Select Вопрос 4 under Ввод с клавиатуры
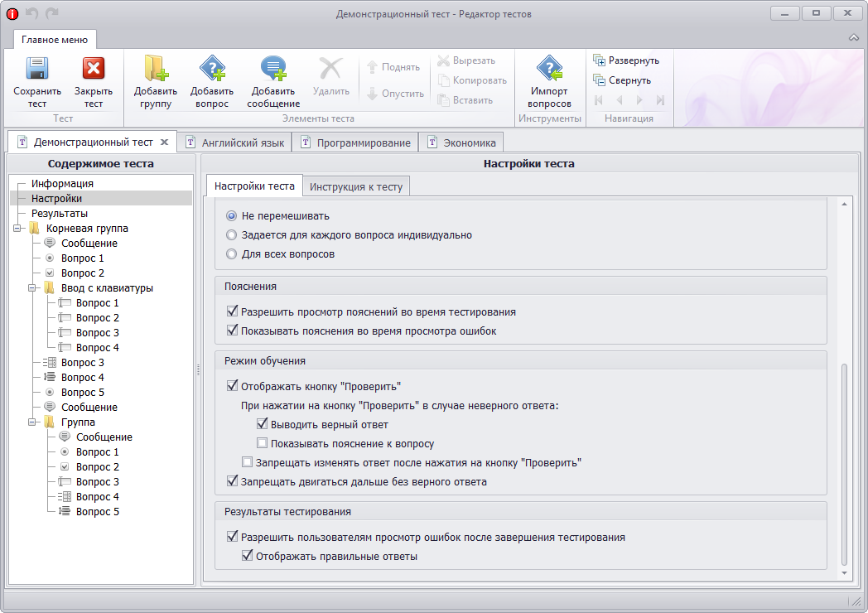 point(98,348)
